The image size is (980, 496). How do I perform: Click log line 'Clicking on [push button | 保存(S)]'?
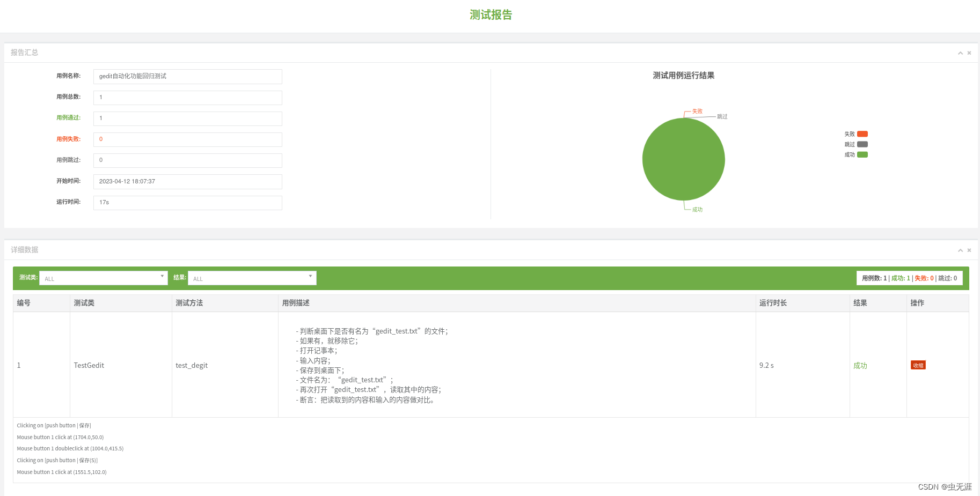[57, 461]
